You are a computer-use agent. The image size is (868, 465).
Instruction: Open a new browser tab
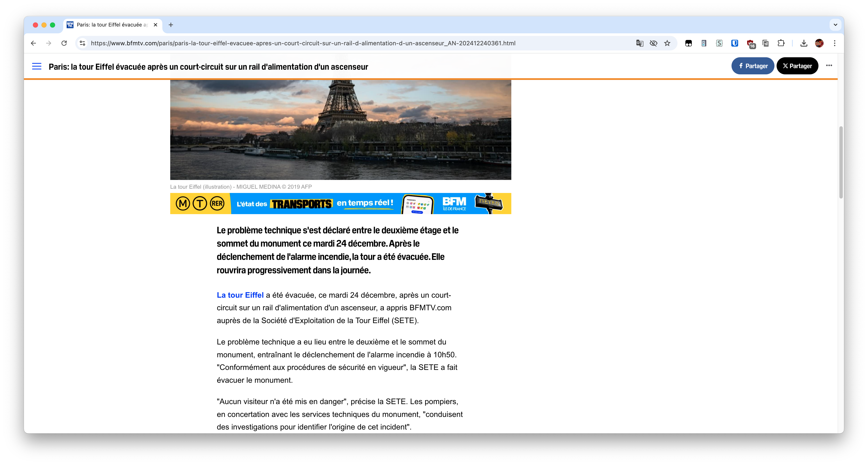[171, 25]
